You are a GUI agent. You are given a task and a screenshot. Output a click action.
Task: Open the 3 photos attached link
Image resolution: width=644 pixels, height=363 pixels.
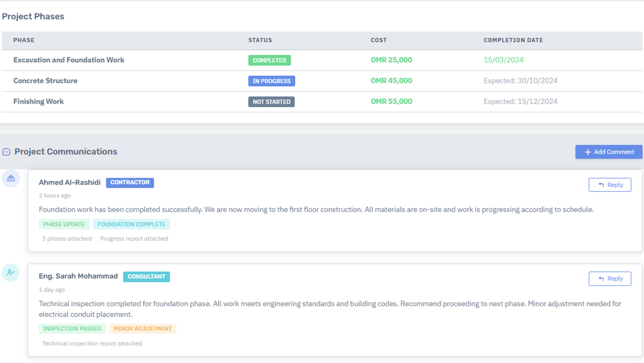point(67,239)
